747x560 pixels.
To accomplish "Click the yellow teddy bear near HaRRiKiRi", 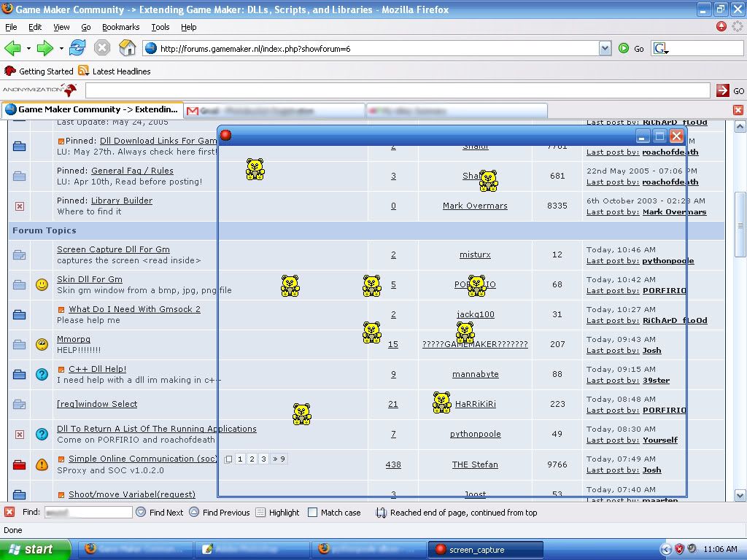I will pyautogui.click(x=441, y=402).
